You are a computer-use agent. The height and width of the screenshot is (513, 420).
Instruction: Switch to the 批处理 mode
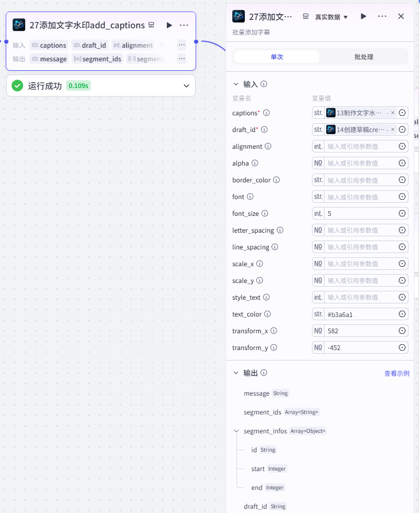pyautogui.click(x=364, y=57)
